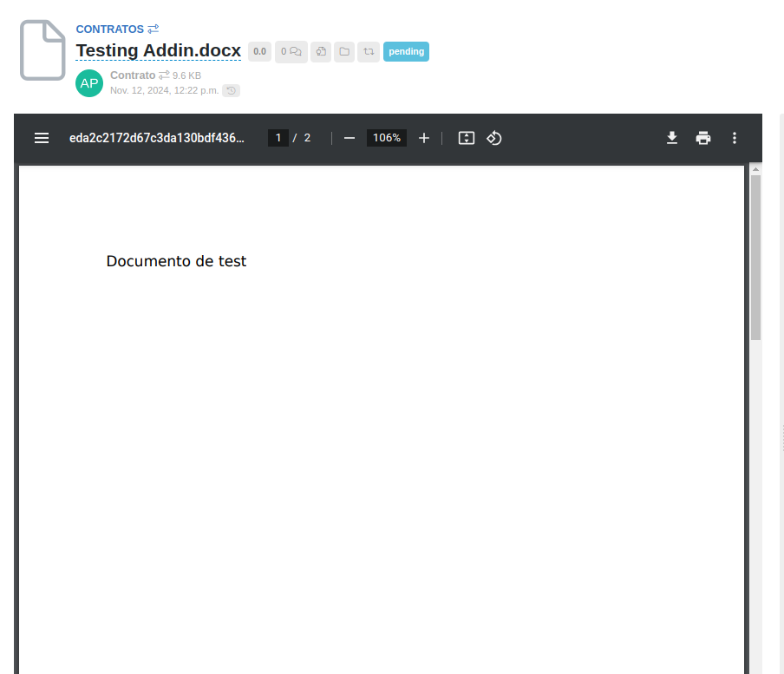Click the page number input field
This screenshot has width=784, height=674.
coord(278,138)
